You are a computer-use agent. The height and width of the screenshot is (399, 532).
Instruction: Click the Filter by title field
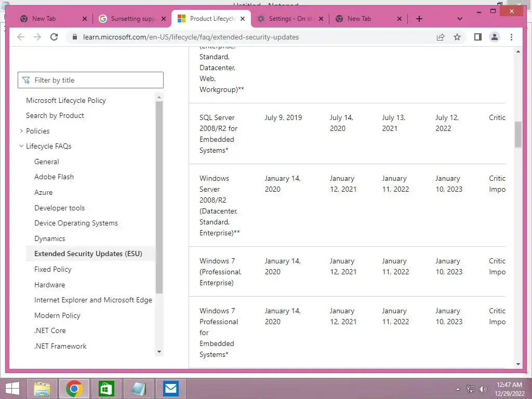90,80
